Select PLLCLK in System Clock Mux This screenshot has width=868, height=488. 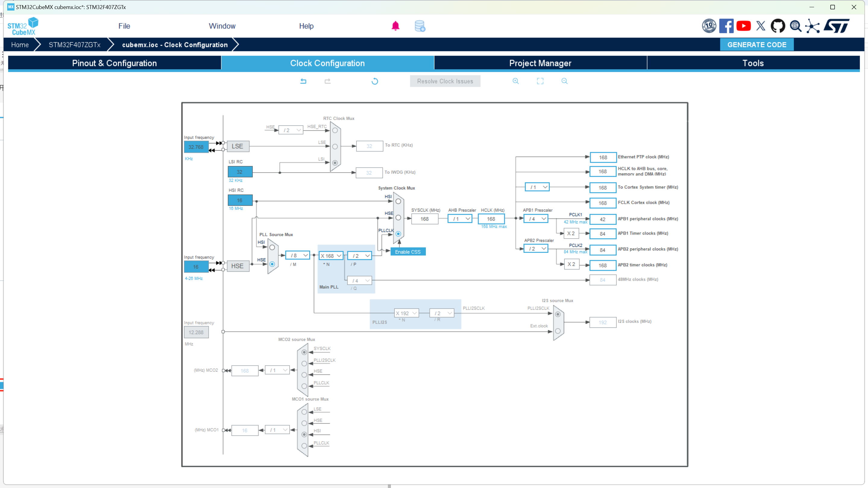398,234
